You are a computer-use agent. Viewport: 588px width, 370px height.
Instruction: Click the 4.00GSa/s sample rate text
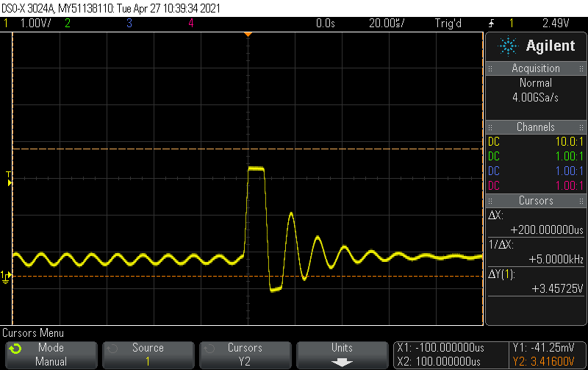point(536,98)
